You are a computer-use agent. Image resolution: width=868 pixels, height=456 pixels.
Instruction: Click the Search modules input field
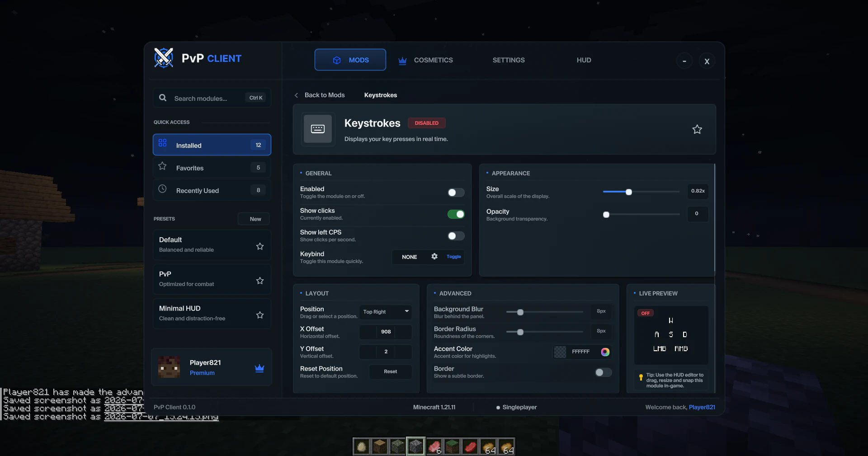212,98
